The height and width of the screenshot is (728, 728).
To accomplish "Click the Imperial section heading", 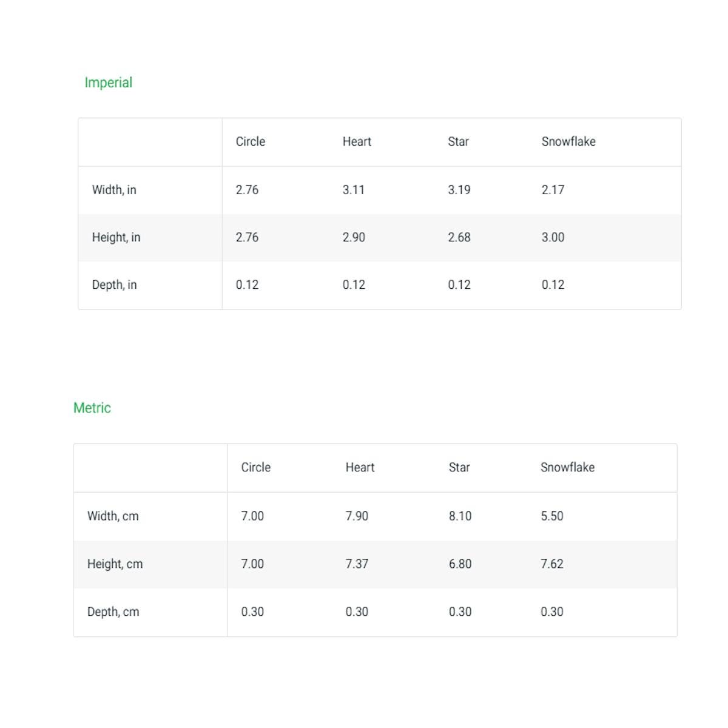I will pos(108,83).
